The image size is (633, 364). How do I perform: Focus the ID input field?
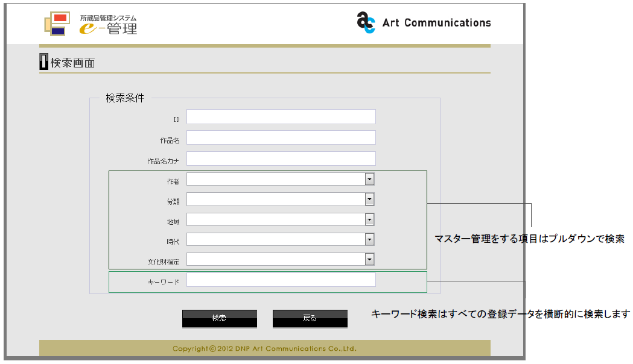(x=281, y=117)
